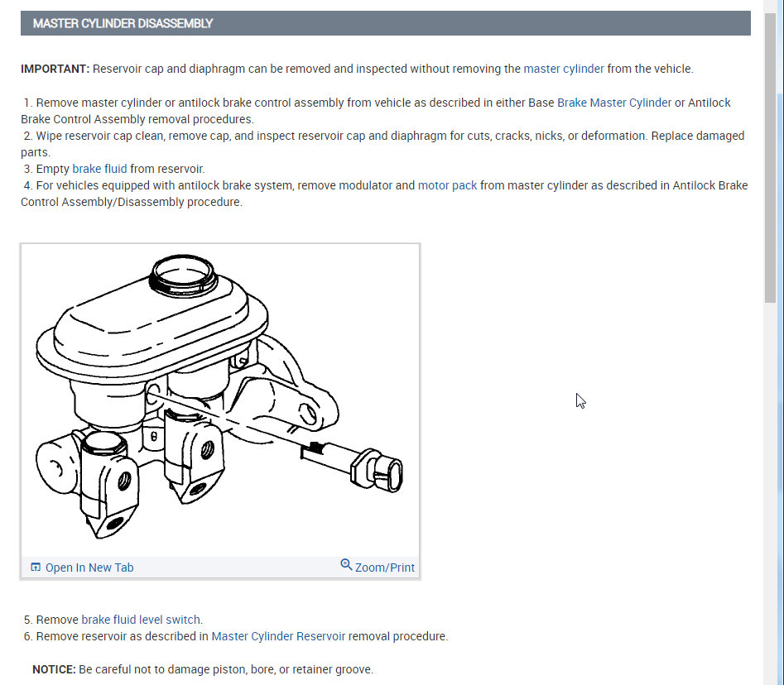Click step 6 text 'Remove reservoir as described in'
This screenshot has width=784, height=685.
(x=122, y=636)
